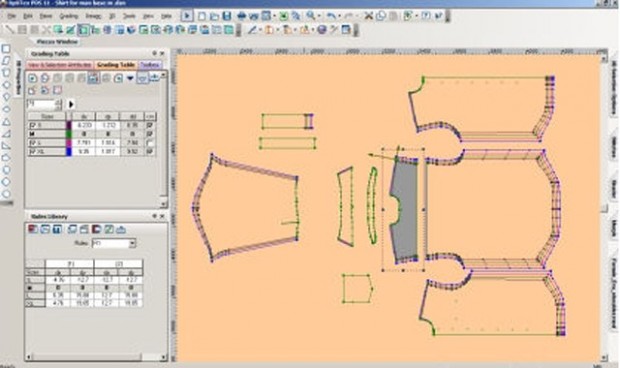Click the black X delete icon in the top toolbar

[369, 16]
